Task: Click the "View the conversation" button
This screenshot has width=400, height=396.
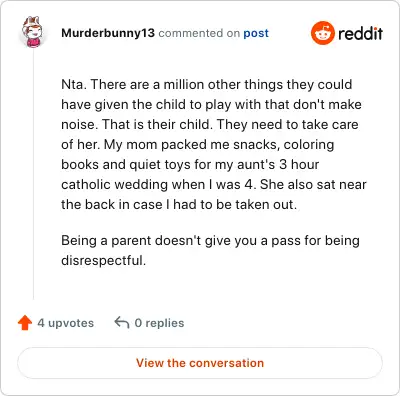Action: pos(200,363)
